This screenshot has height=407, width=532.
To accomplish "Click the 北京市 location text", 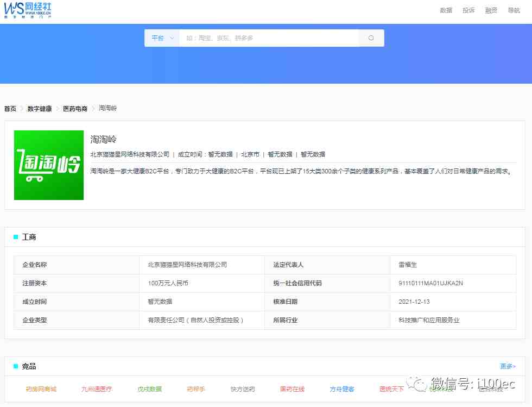I will pyautogui.click(x=250, y=154).
